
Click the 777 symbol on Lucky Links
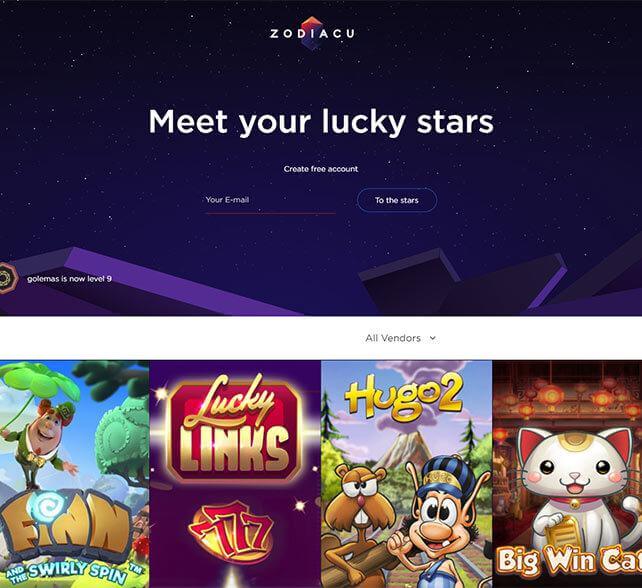tap(231, 528)
